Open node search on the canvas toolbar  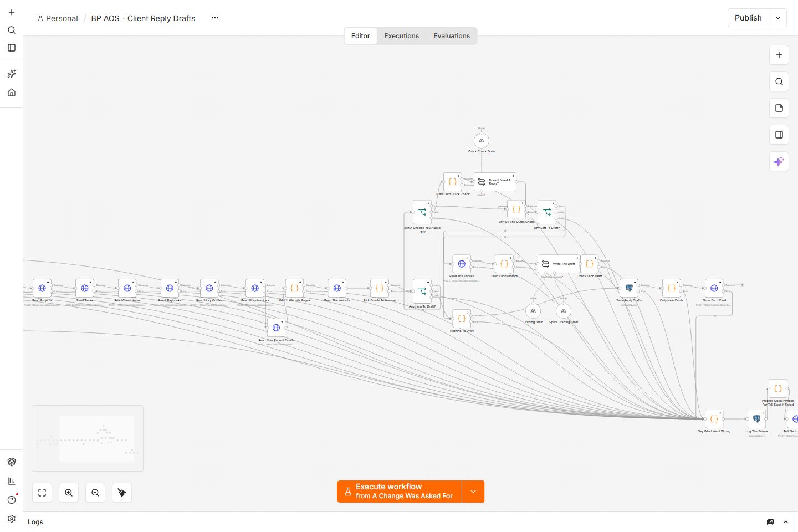click(779, 81)
